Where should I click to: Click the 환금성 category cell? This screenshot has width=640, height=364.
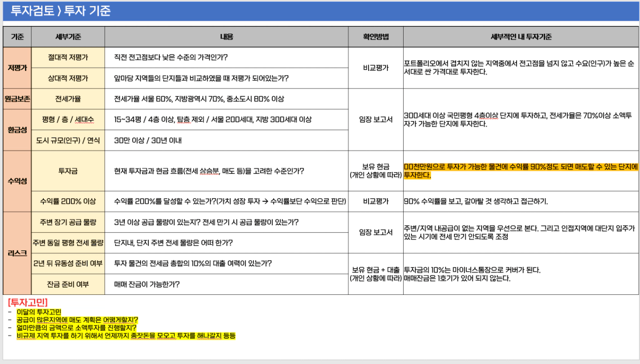coord(17,130)
